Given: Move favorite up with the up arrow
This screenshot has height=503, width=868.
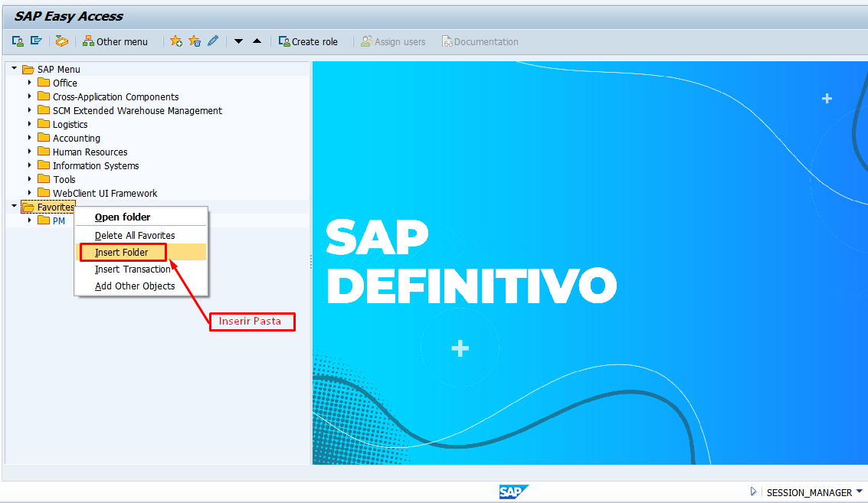Looking at the screenshot, I should pos(257,41).
